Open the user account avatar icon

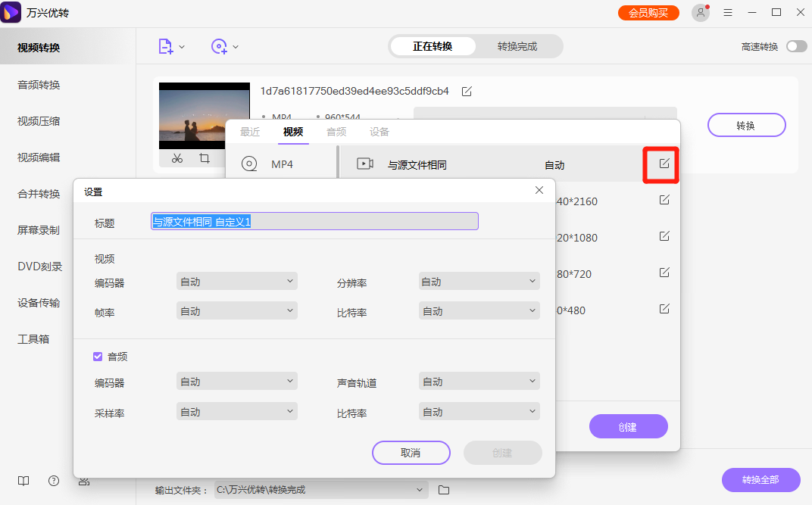700,12
